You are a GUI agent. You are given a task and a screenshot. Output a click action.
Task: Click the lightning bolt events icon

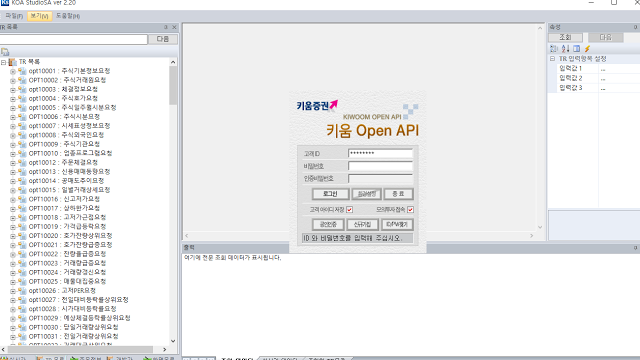[x=587, y=49]
